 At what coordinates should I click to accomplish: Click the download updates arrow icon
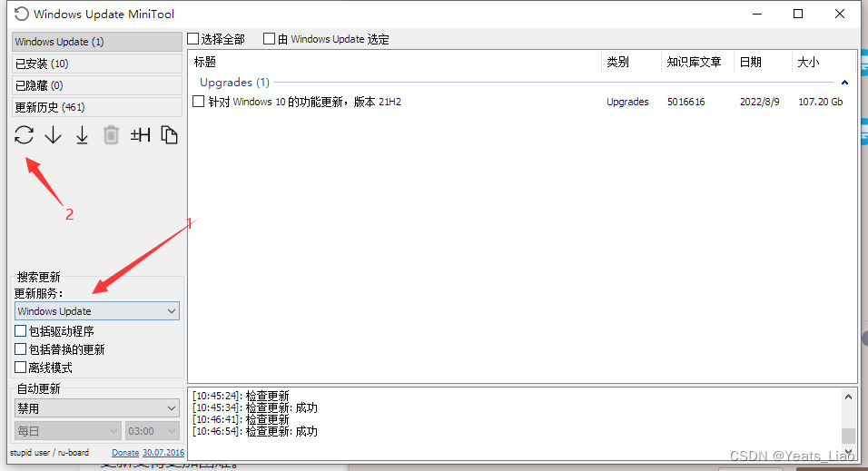click(x=54, y=135)
